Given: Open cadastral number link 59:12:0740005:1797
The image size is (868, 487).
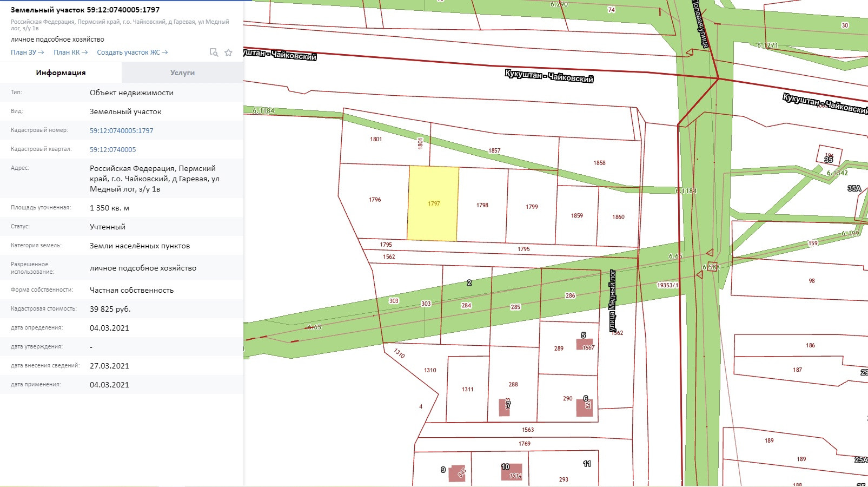Looking at the screenshot, I should 122,130.
